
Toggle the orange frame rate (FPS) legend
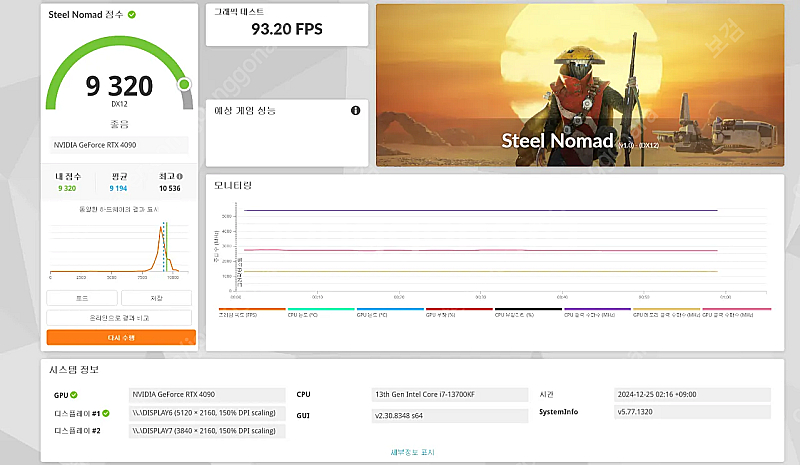point(252,312)
